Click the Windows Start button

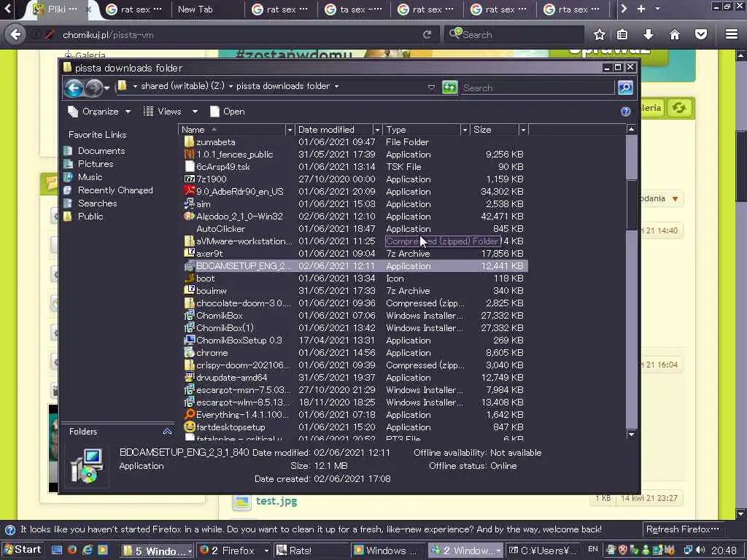tap(22, 550)
